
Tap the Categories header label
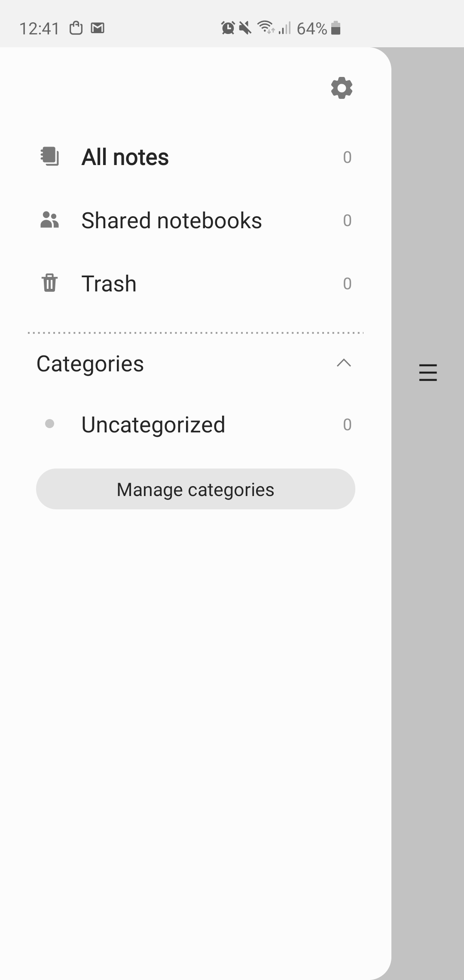pyautogui.click(x=90, y=364)
